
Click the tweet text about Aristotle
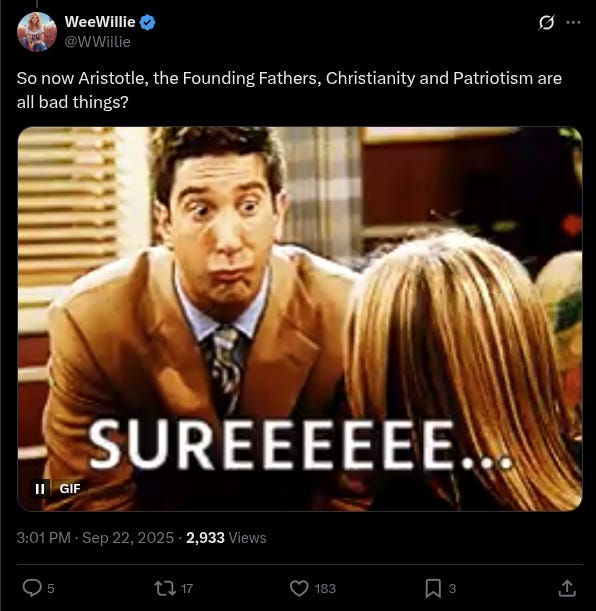tap(289, 90)
